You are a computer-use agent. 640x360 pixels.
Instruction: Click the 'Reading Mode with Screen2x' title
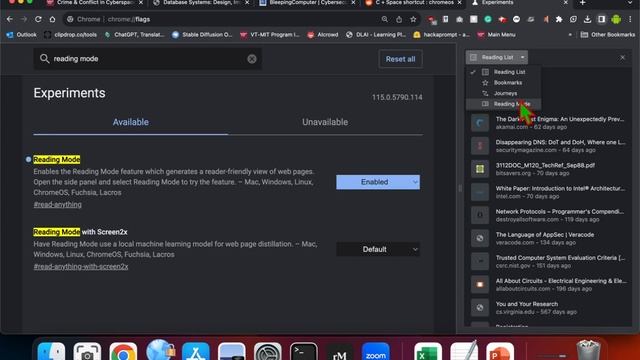pos(80,232)
